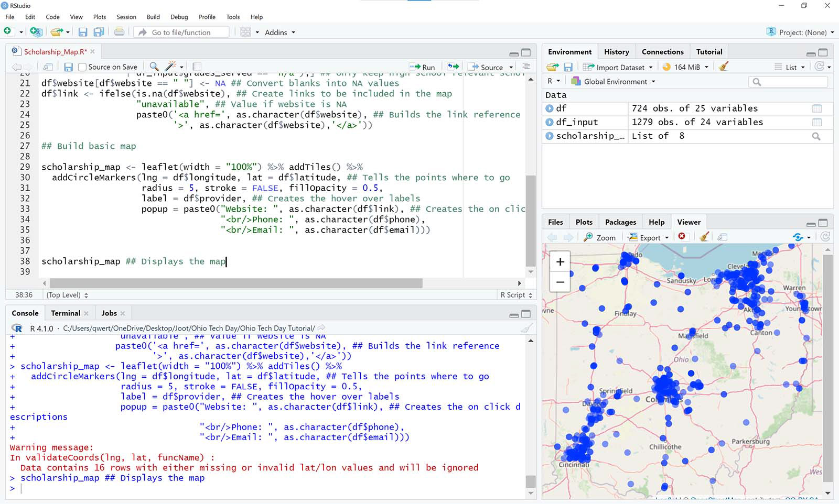839x504 pixels.
Task: Expand df object details arrow
Action: (x=550, y=108)
